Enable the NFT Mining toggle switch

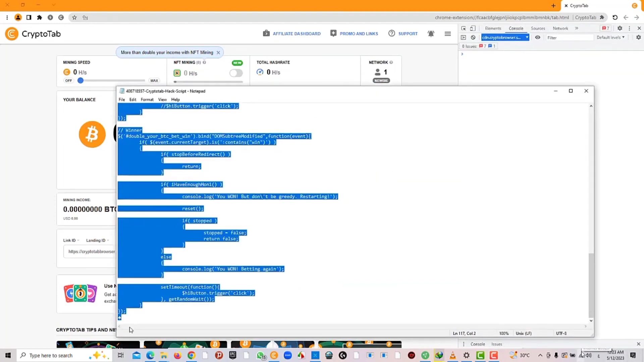pos(236,73)
